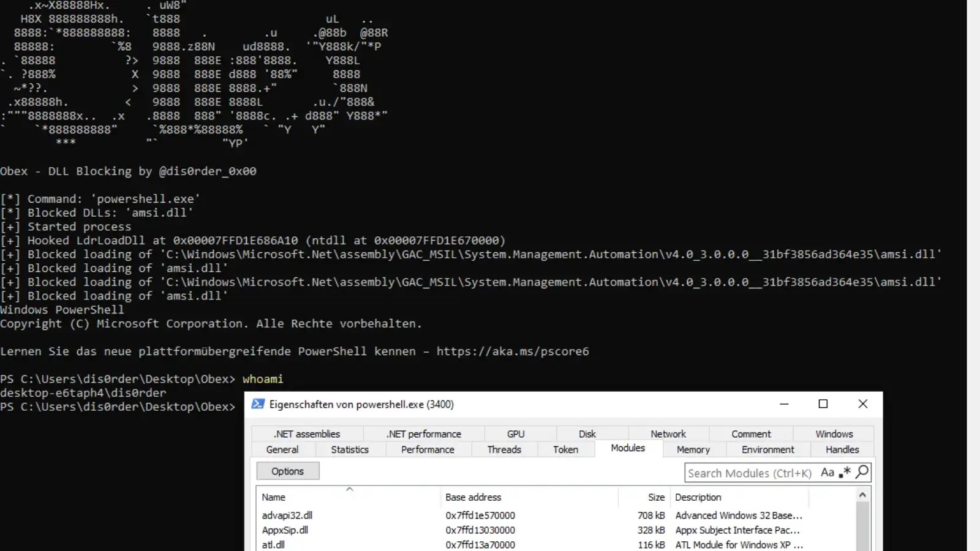
Task: Open the Statistics tab
Action: 349,449
